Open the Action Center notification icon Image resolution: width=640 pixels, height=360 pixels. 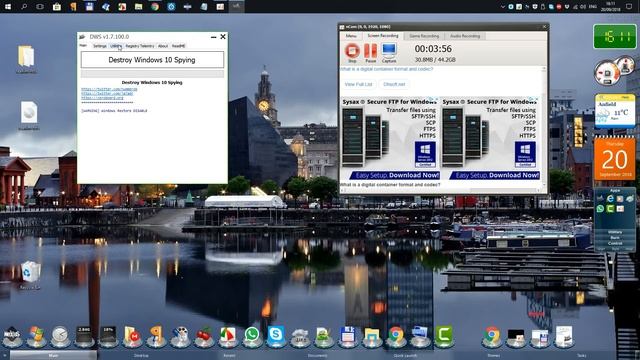(629, 7)
